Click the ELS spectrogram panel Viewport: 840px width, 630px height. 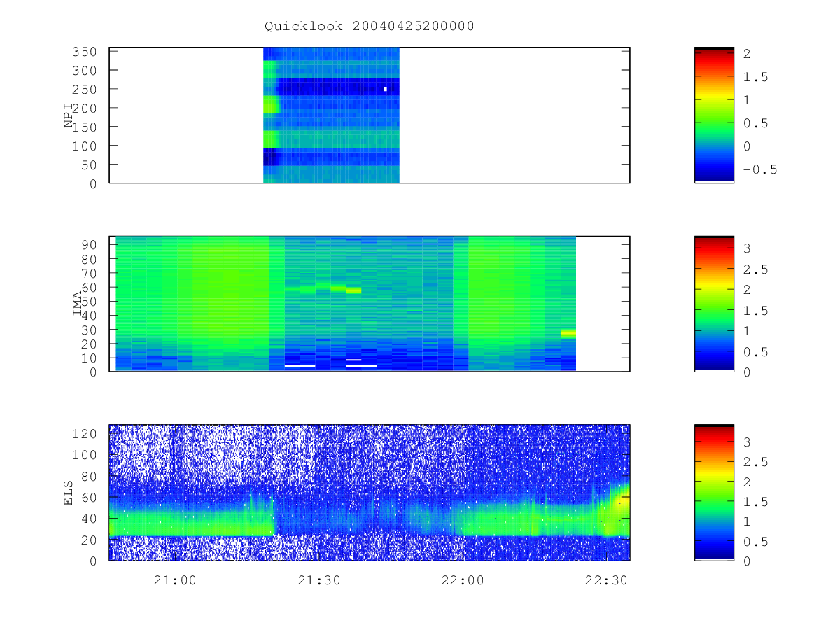click(x=370, y=492)
